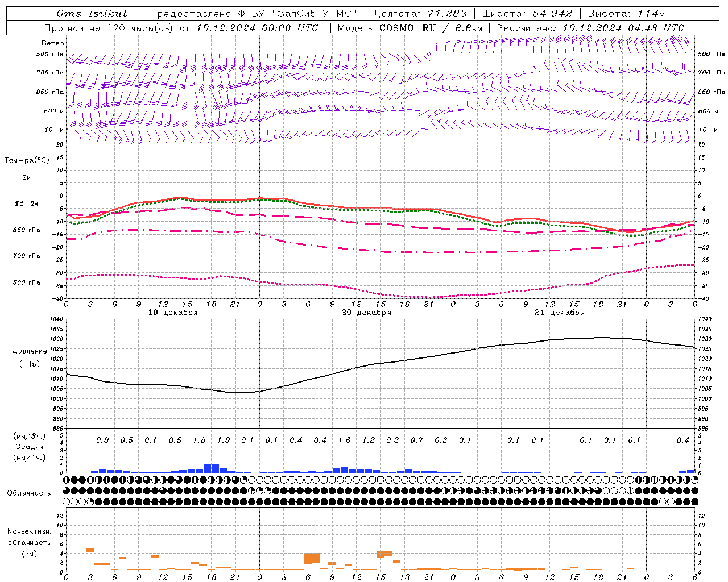728x582 pixels.
Task: Click the dash-dot line under "700 гПа" legend
Action: [x=25, y=263]
